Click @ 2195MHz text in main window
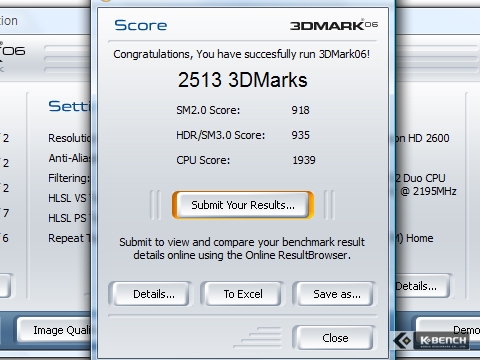 [428, 191]
